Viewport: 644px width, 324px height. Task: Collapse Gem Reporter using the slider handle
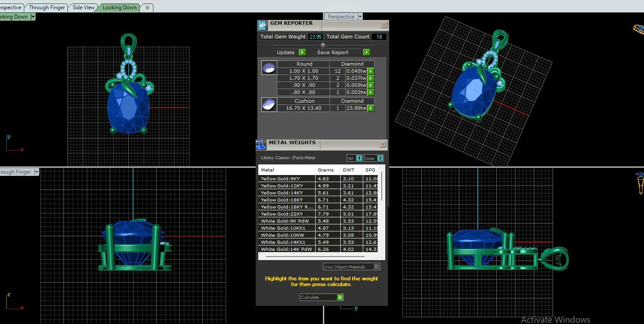point(323,45)
